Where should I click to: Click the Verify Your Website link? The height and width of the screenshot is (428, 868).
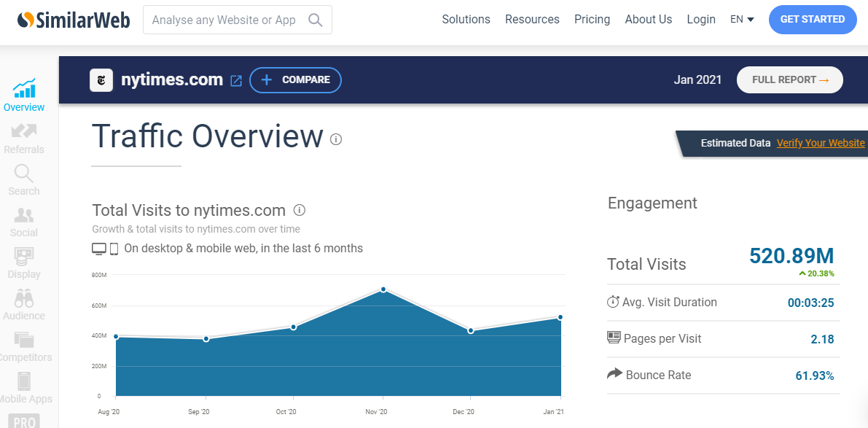[x=821, y=143]
